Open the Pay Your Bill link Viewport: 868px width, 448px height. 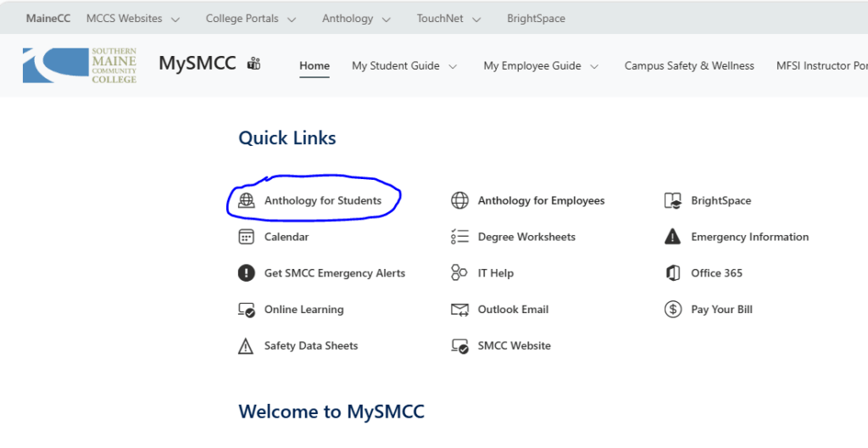pos(722,310)
